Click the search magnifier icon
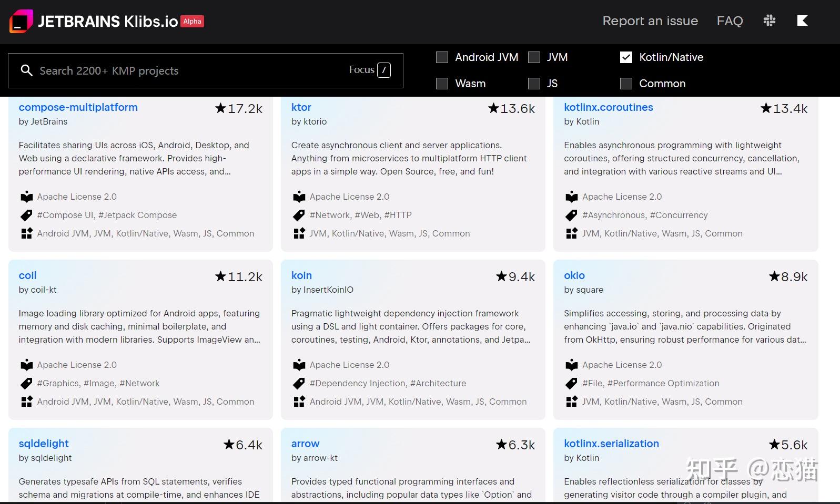This screenshot has width=840, height=504. click(x=26, y=70)
